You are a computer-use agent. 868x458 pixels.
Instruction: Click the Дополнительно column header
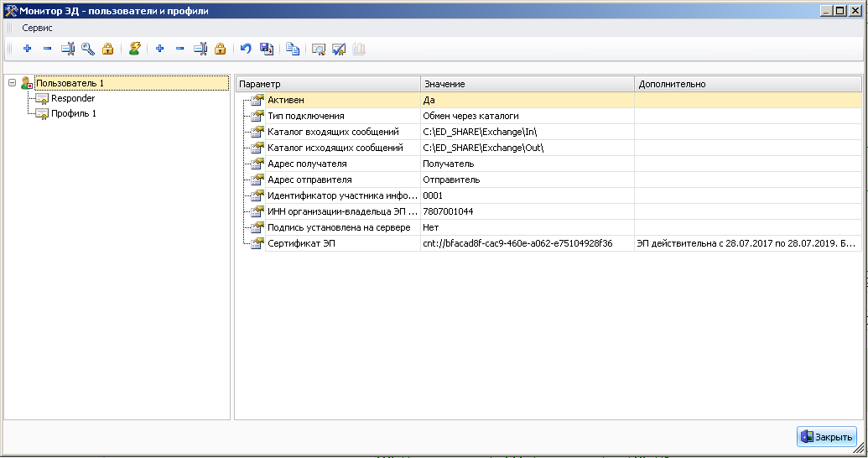(x=748, y=84)
